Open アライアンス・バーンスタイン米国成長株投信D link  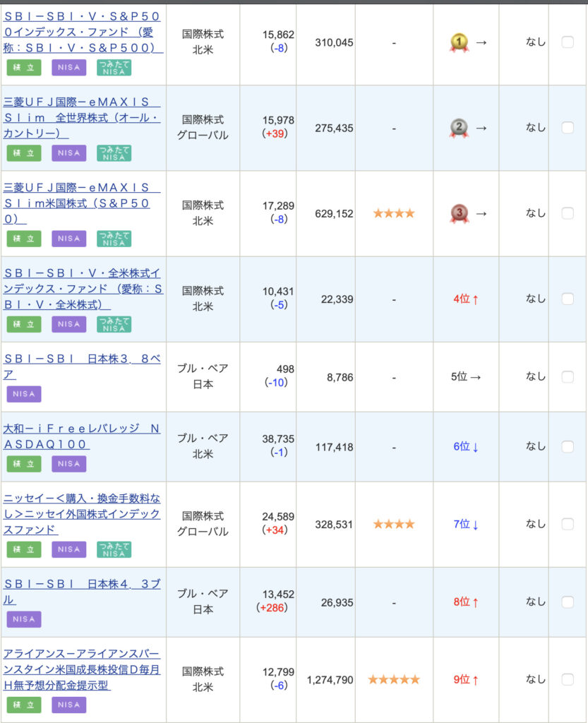tap(82, 669)
